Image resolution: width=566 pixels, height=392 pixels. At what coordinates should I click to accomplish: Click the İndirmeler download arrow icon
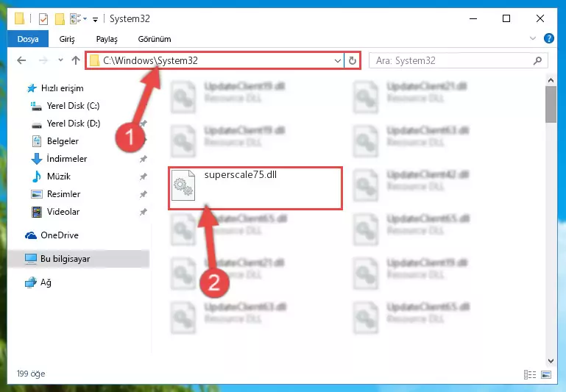click(x=37, y=159)
